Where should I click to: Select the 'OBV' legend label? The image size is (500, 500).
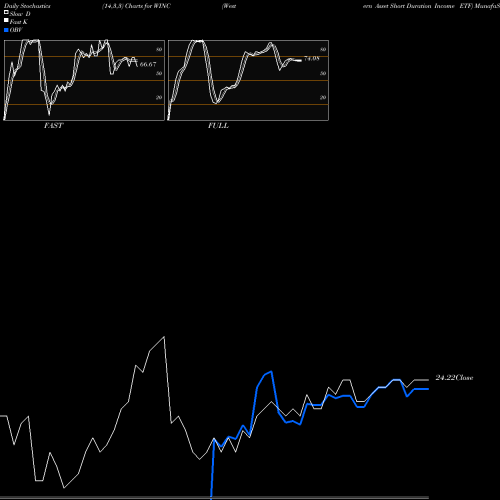pyautogui.click(x=16, y=30)
